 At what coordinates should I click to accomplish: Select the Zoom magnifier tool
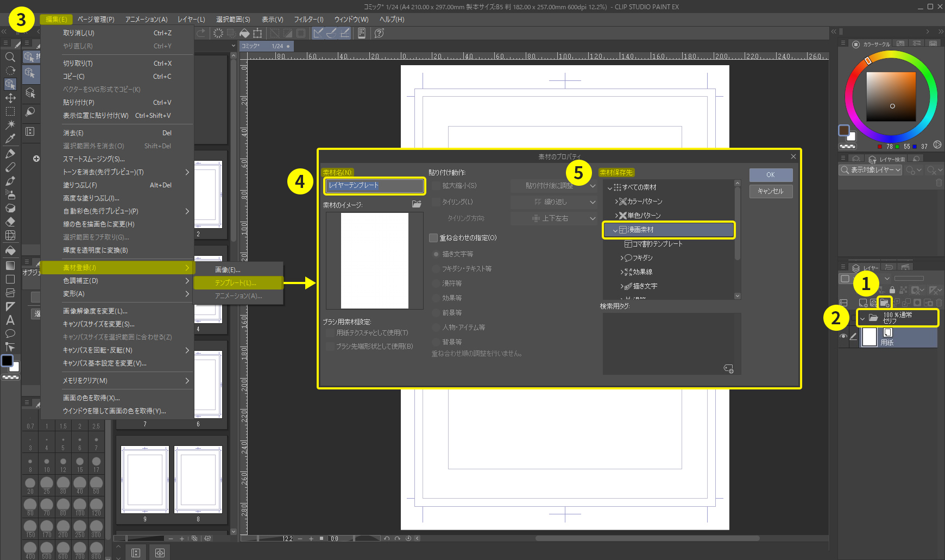[10, 57]
